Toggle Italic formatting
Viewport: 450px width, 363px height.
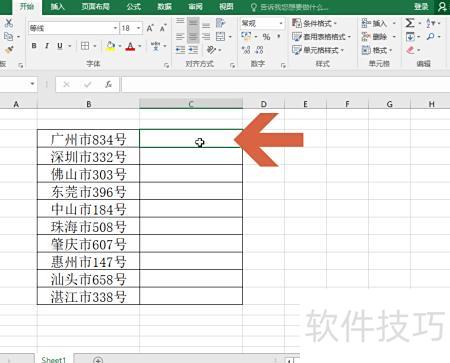47,46
